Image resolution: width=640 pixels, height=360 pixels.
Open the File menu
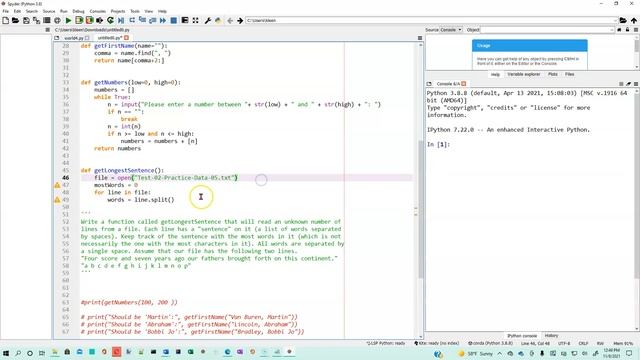point(6,11)
